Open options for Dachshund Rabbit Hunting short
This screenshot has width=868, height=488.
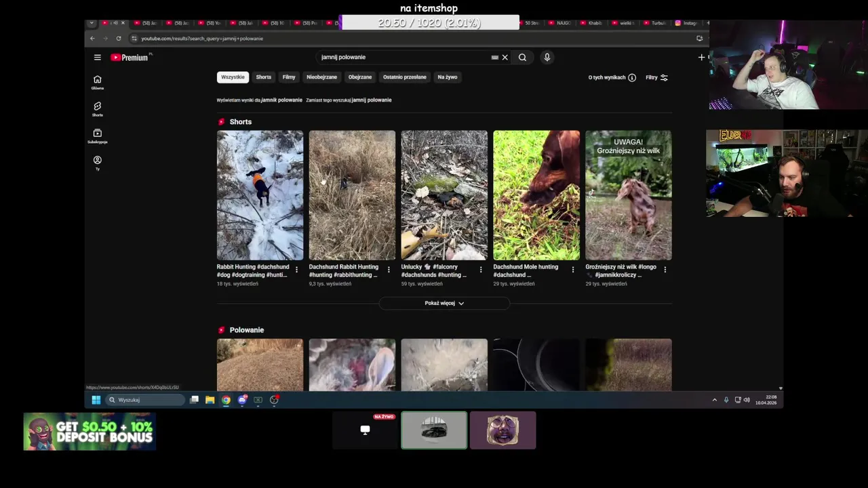click(x=389, y=270)
